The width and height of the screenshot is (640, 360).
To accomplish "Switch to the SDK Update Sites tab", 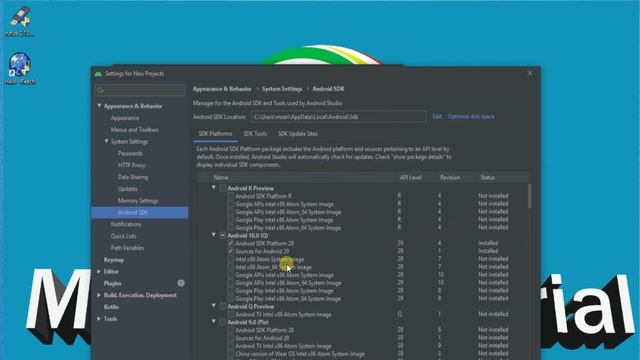I will 298,134.
